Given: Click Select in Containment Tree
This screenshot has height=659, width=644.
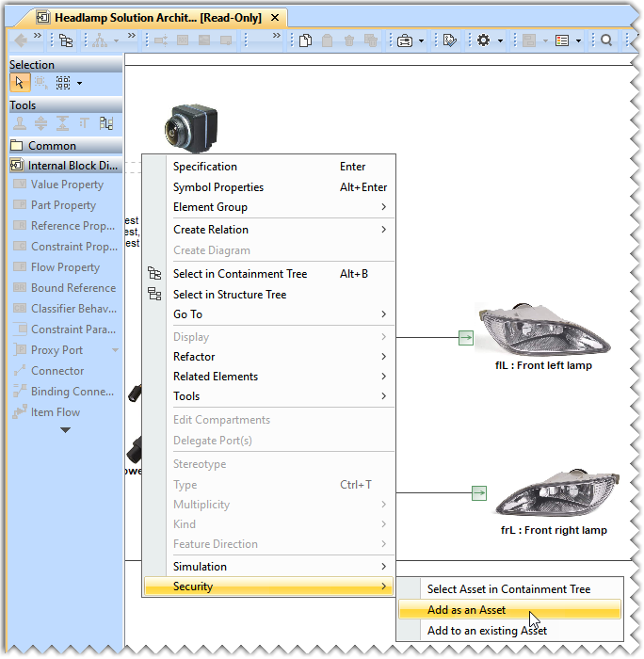Looking at the screenshot, I should tap(239, 274).
